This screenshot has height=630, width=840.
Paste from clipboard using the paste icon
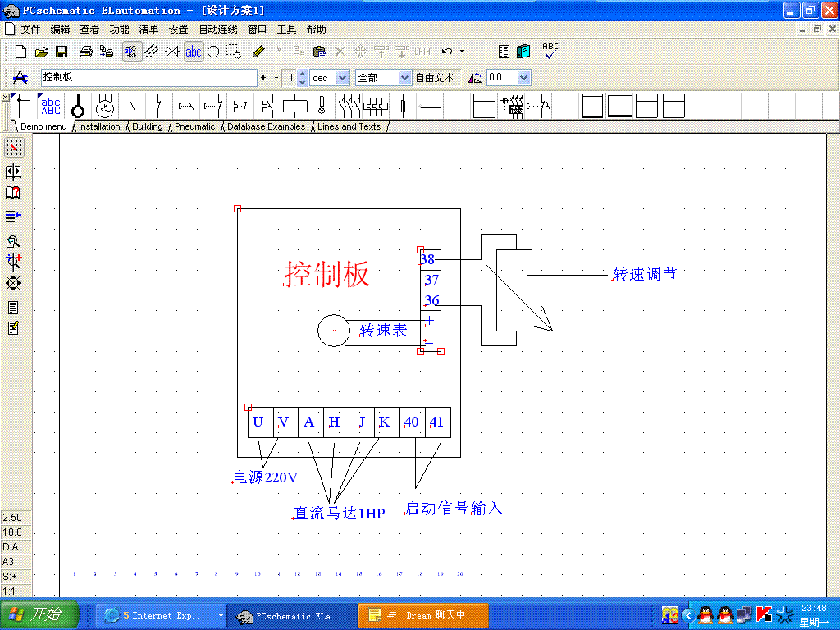[x=320, y=52]
